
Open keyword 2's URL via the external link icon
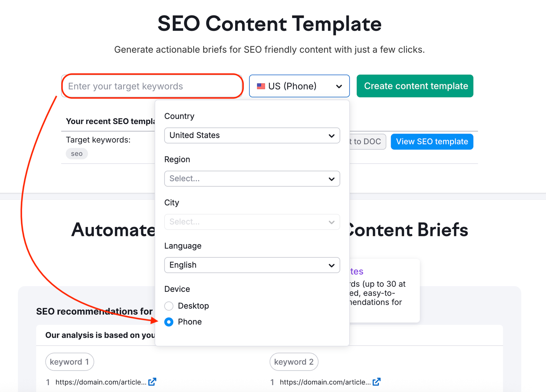(377, 382)
